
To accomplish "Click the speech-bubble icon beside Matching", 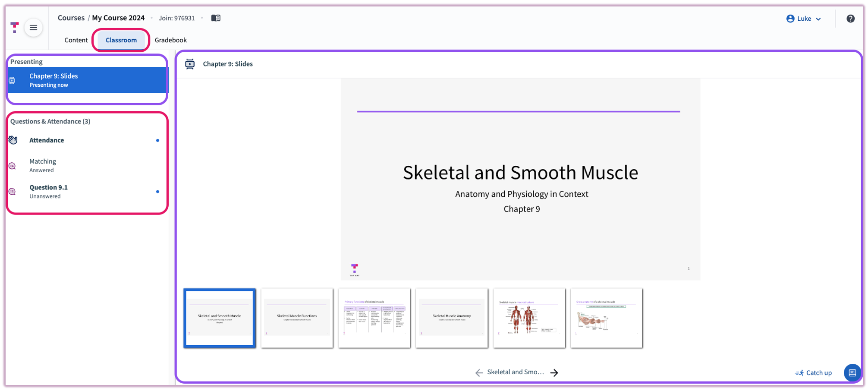I will click(13, 165).
